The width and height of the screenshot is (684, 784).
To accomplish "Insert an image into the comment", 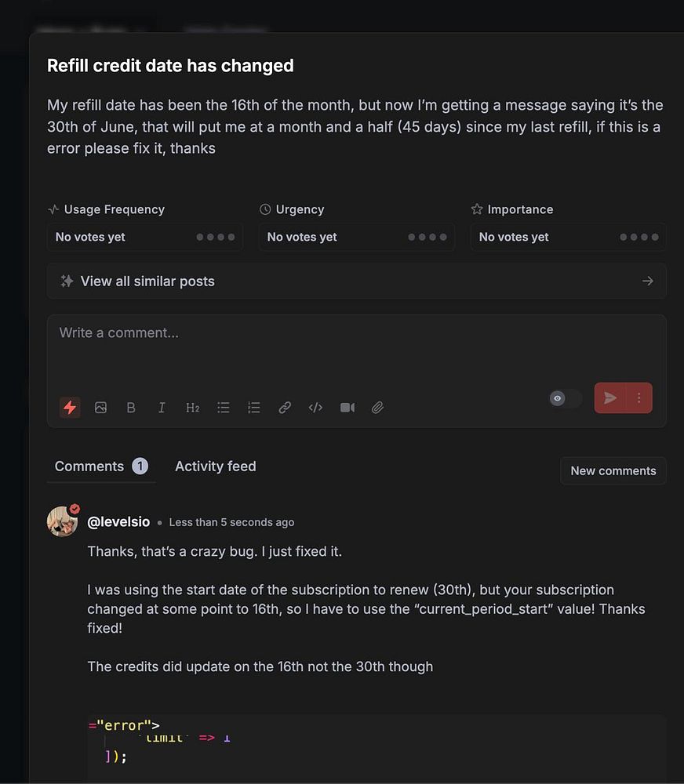I will coord(100,408).
